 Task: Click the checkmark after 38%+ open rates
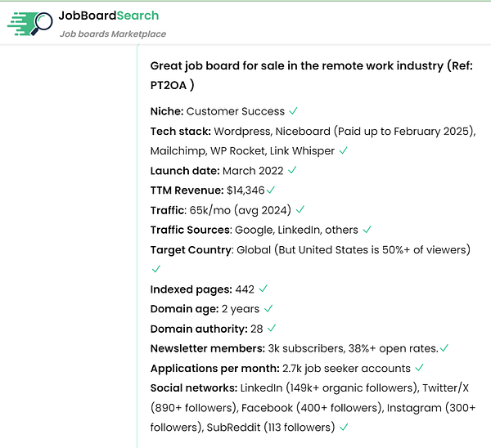444,348
